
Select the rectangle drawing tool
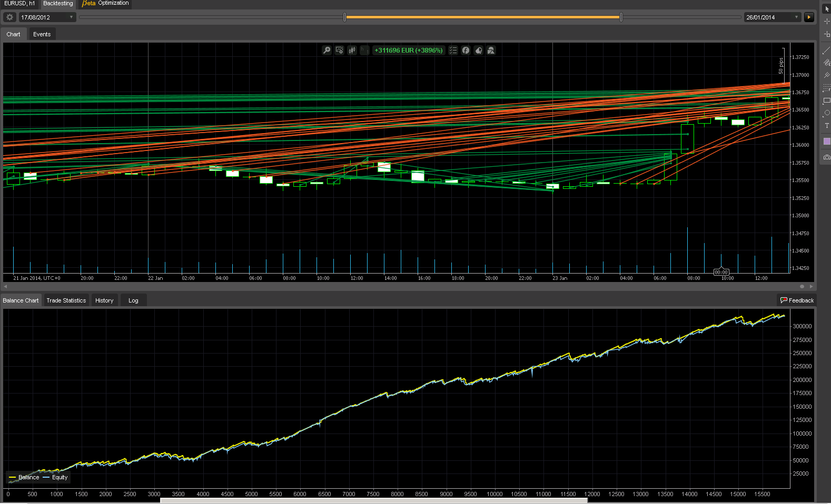click(826, 100)
